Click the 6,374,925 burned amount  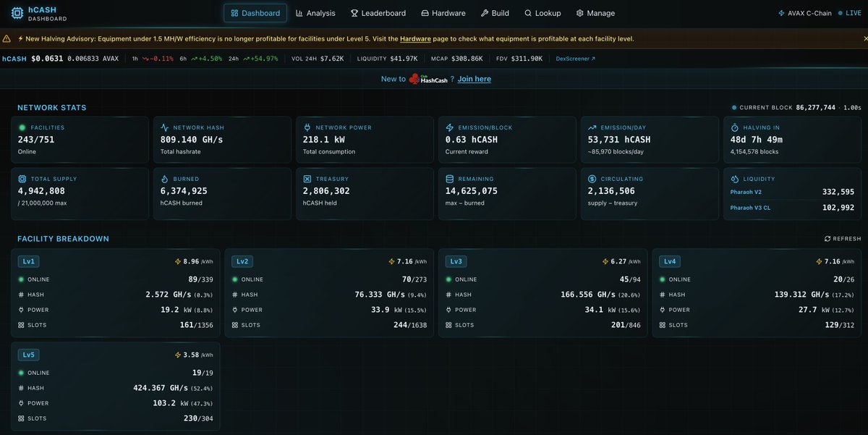[184, 191]
